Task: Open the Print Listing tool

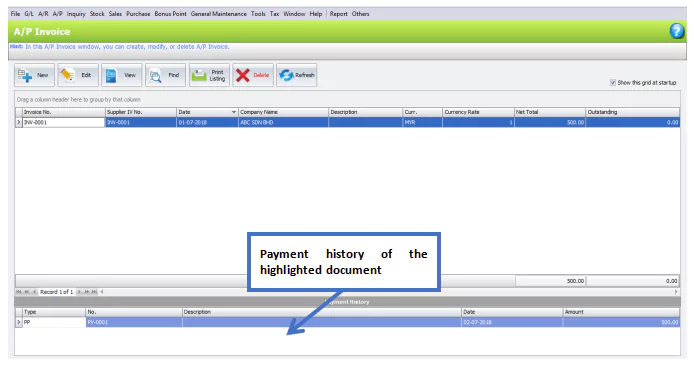Action: 209,75
